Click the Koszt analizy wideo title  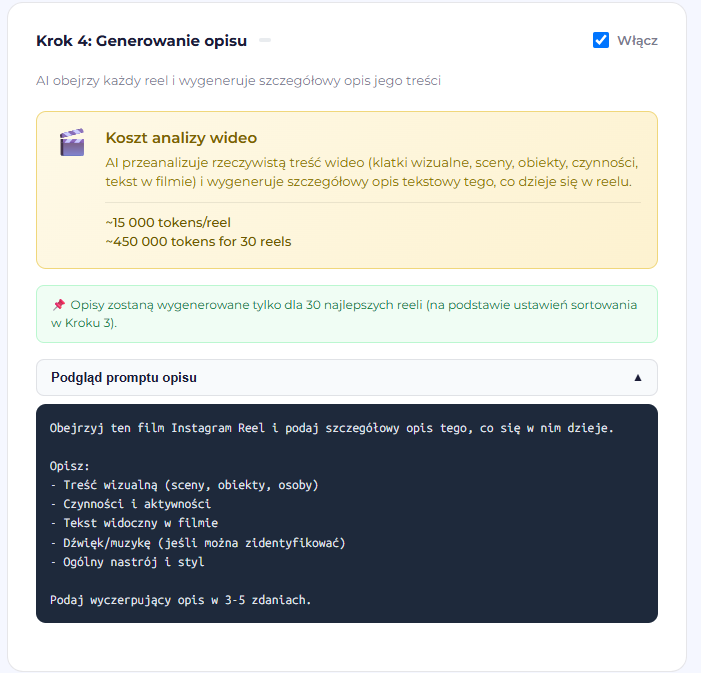181,138
